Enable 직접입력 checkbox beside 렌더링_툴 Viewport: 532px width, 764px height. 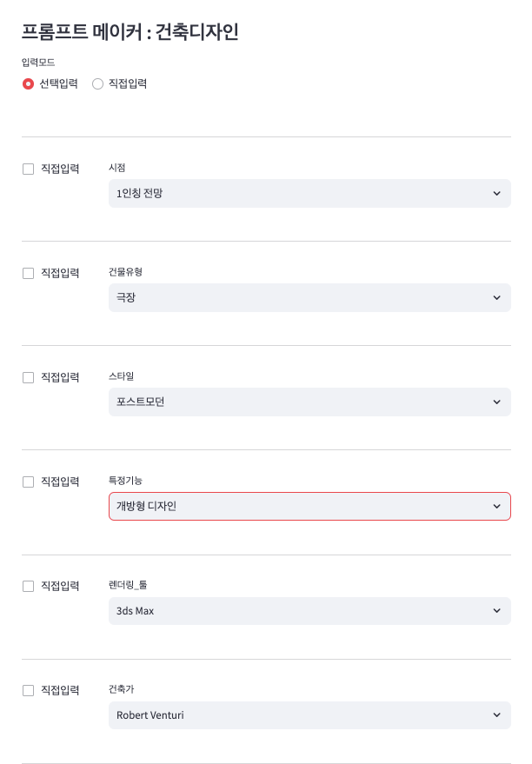[x=28, y=587]
